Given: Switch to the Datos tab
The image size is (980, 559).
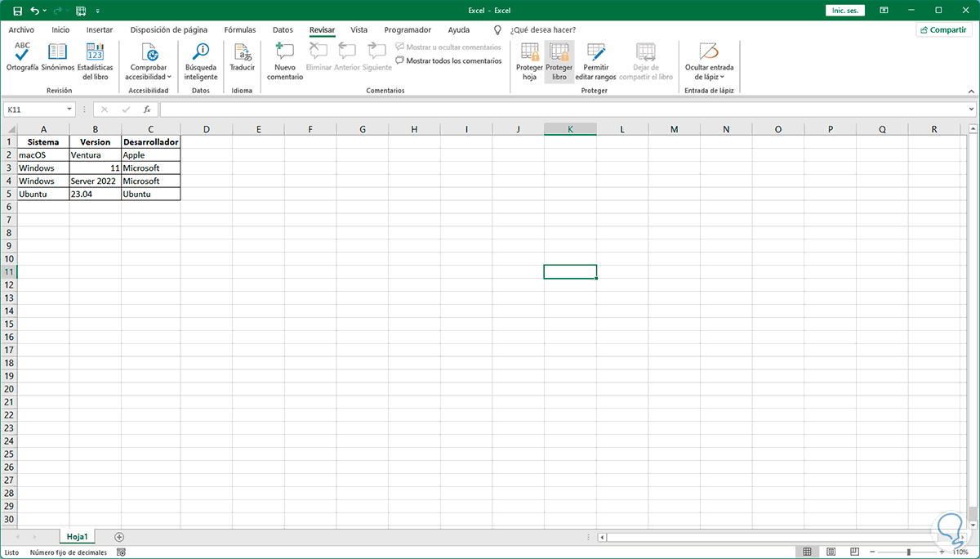Looking at the screenshot, I should (283, 29).
